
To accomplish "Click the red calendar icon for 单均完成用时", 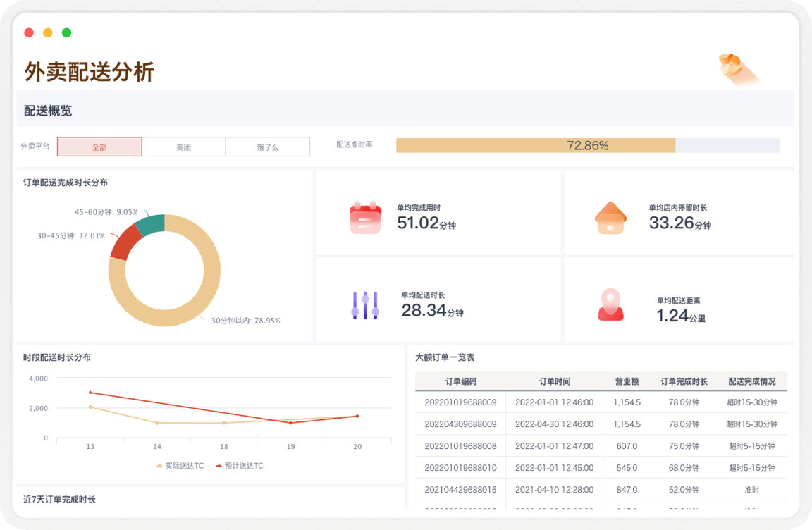I will 364,217.
